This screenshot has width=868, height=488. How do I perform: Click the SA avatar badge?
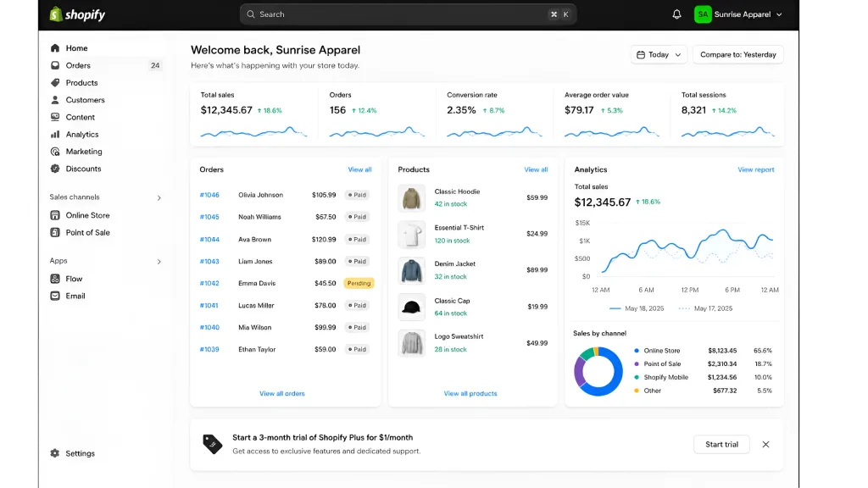click(x=703, y=14)
